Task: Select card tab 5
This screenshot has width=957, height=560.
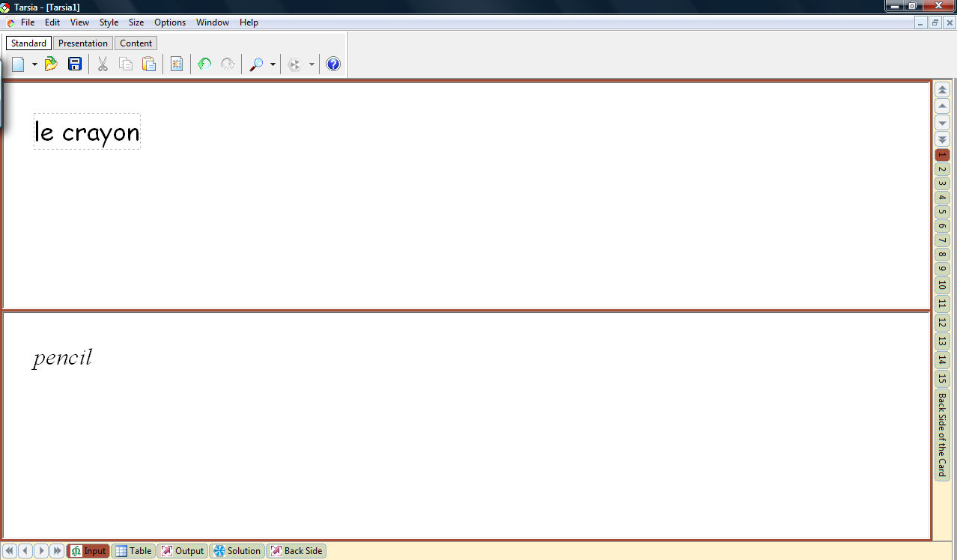Action: [943, 212]
